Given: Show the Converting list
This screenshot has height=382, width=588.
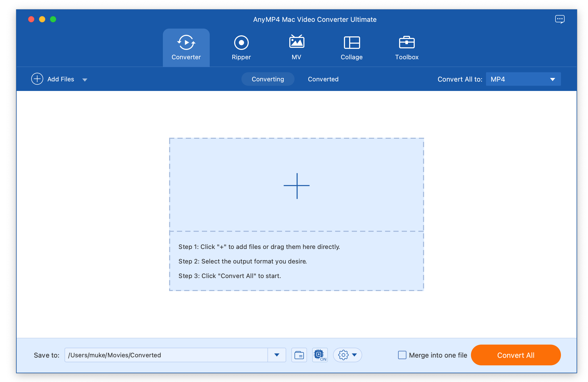Looking at the screenshot, I should [268, 79].
